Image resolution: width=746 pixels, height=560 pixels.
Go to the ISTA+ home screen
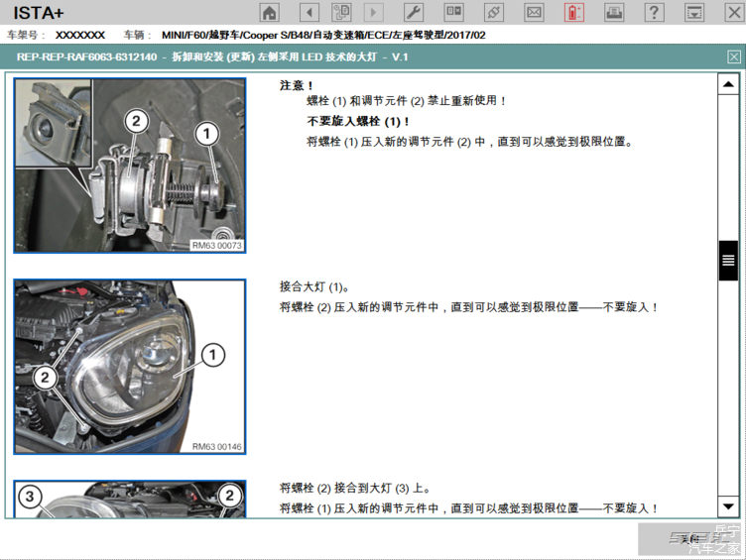269,12
